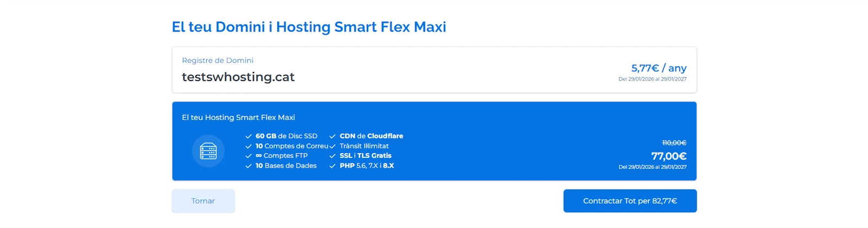Click checkmark beside Comptes FTP
The height and width of the screenshot is (228, 868).
pos(248,156)
